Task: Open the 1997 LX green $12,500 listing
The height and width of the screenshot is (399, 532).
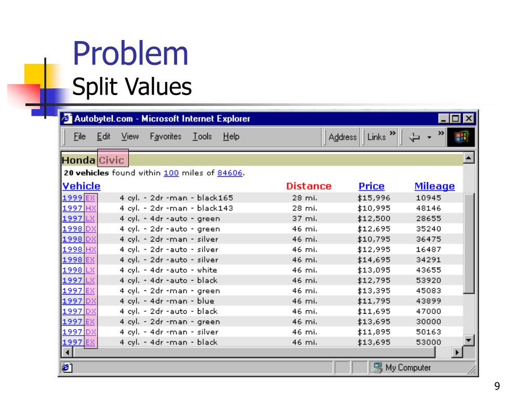Action: click(x=79, y=219)
